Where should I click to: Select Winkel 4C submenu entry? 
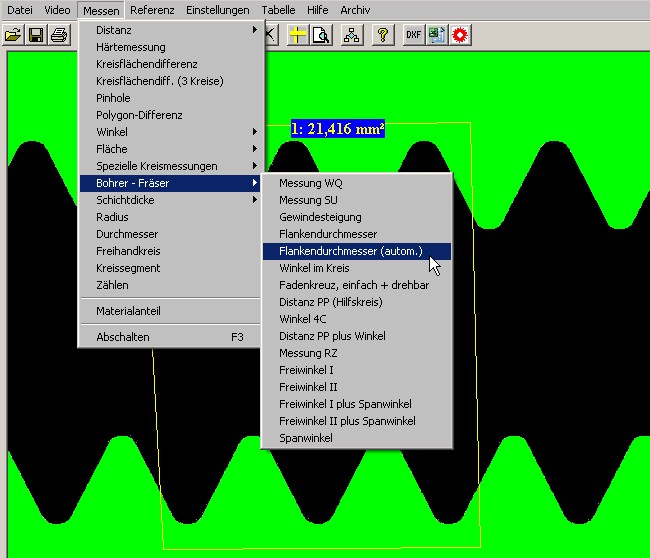tap(357, 319)
